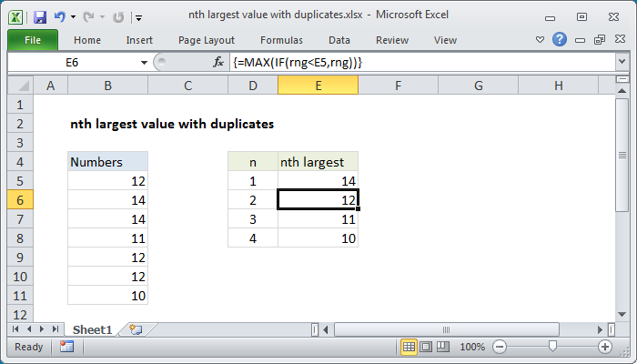Click the Insert Function fx icon
Screen dimensions: 637x364
pyautogui.click(x=218, y=62)
